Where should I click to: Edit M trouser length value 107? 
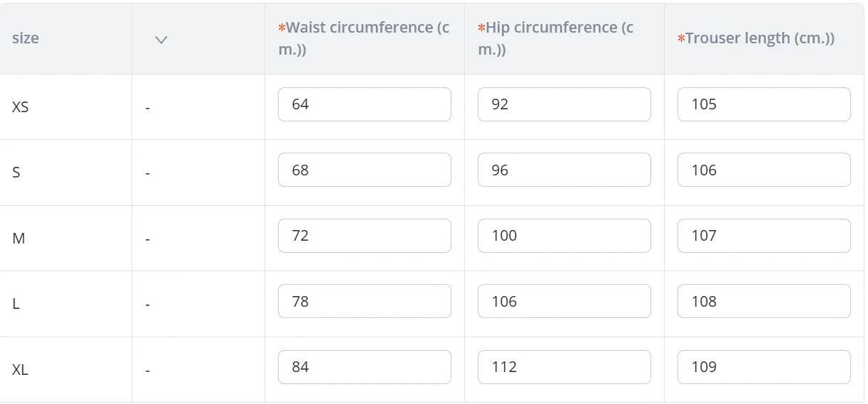click(x=763, y=236)
